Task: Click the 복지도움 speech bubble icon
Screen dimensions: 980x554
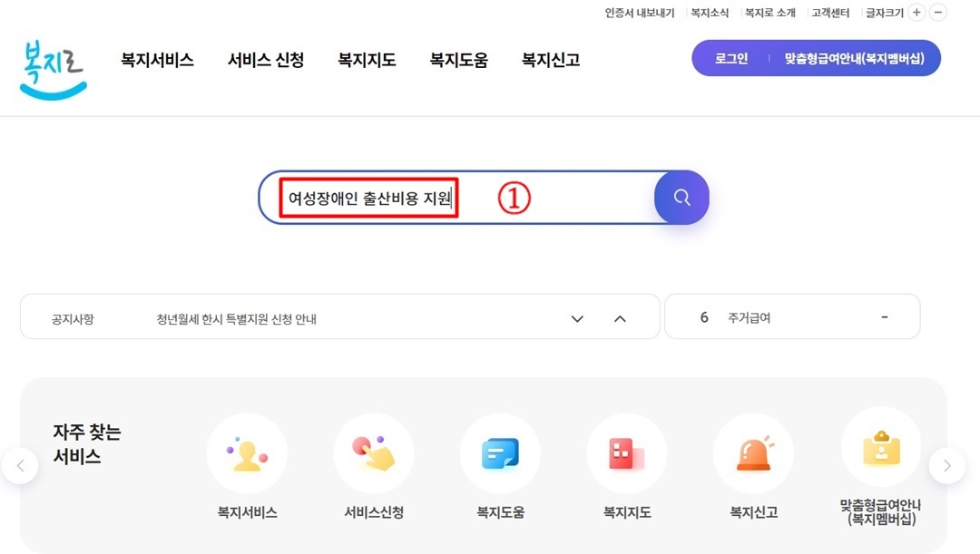Action: 500,453
